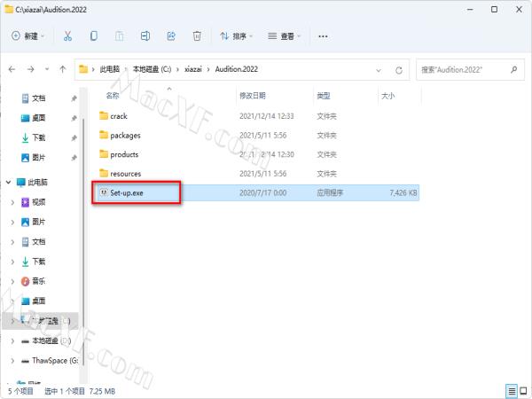Click the Rename icon in toolbar
532x399 pixels.
[145, 36]
